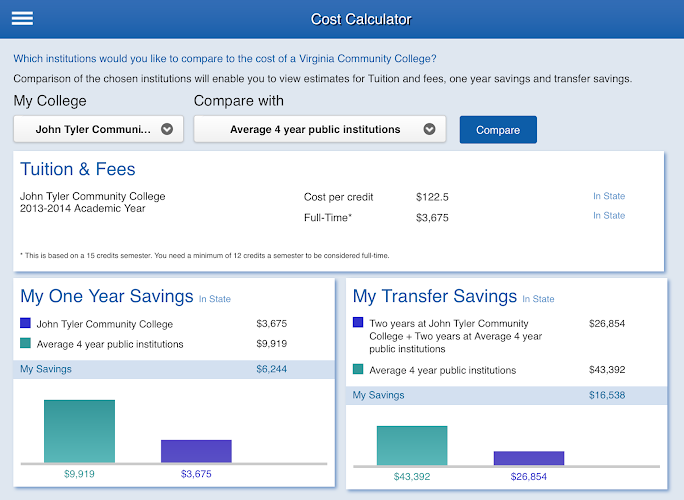Click the Compare with dropdown arrow icon

[429, 129]
